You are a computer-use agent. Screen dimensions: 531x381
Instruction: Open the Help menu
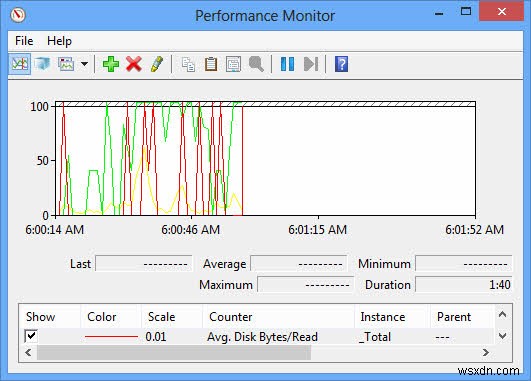point(59,41)
